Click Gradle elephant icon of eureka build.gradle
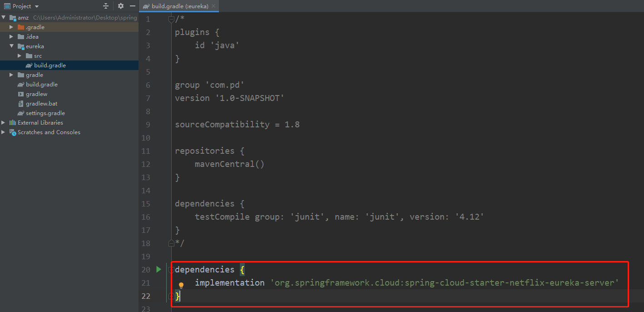 click(29, 65)
